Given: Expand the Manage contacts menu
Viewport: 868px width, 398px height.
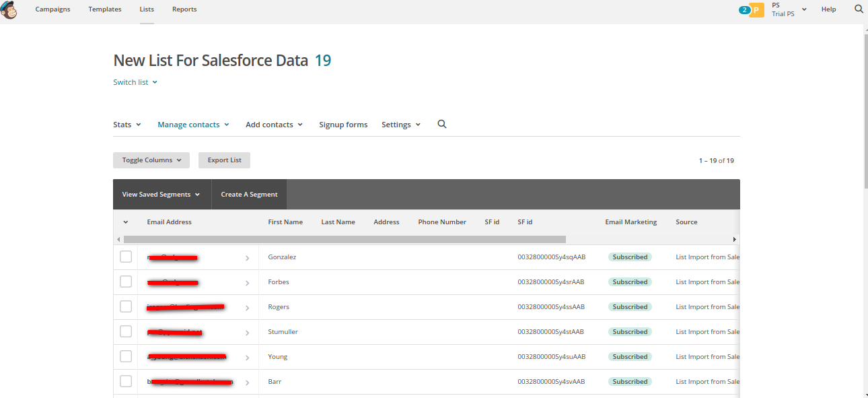Looking at the screenshot, I should [x=193, y=125].
